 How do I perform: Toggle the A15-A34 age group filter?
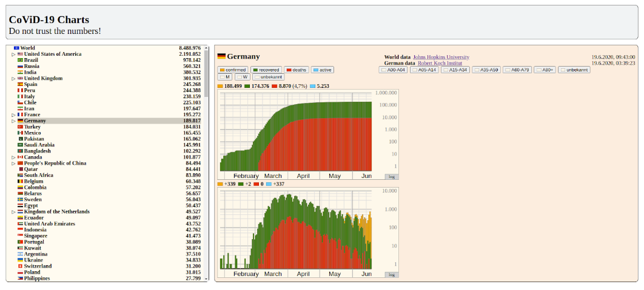pyautogui.click(x=455, y=70)
